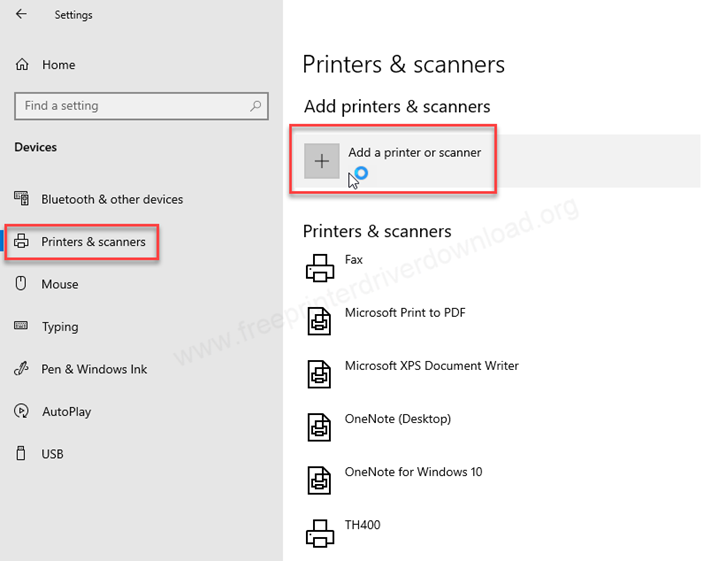This screenshot has height=561, width=719.
Task: Open Bluetooth & other devices section
Action: (111, 199)
